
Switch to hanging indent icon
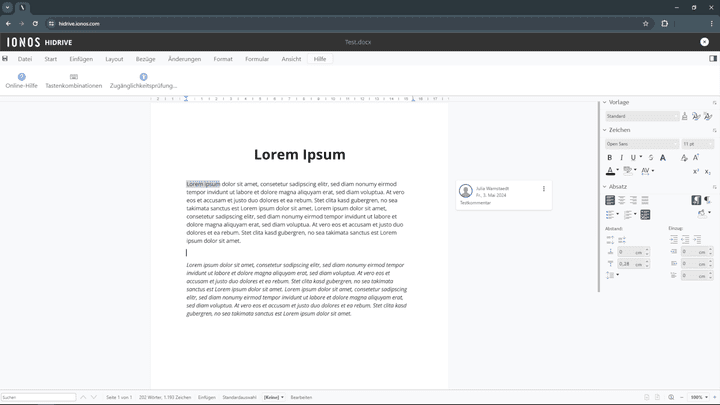tap(697, 239)
